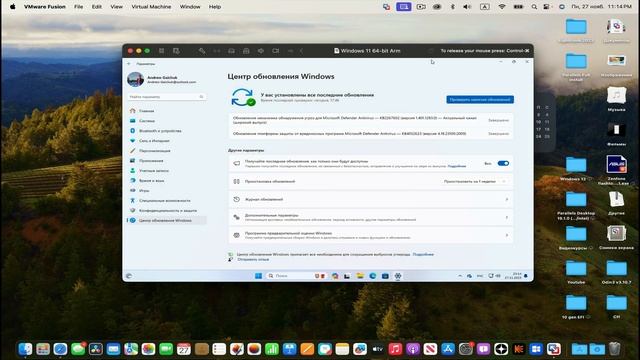Click the user profile avatar
This screenshot has height=360, width=640.
point(136,79)
